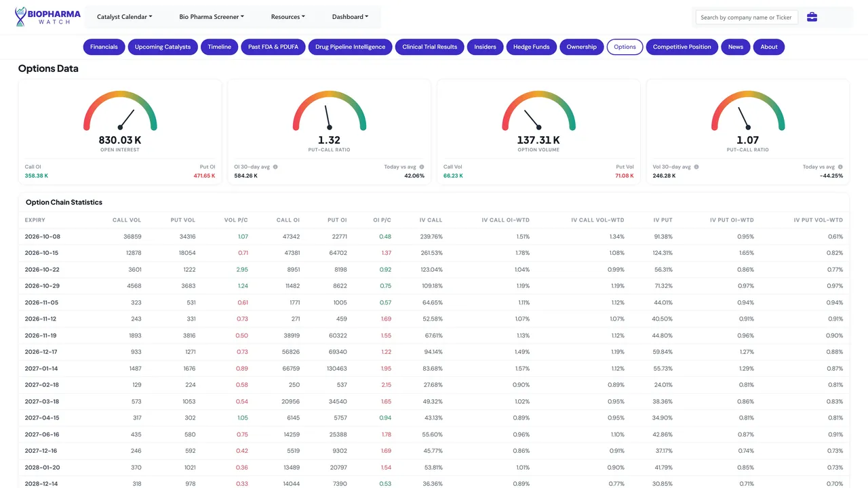Click the BioPharma Watch logo

[x=47, y=17]
